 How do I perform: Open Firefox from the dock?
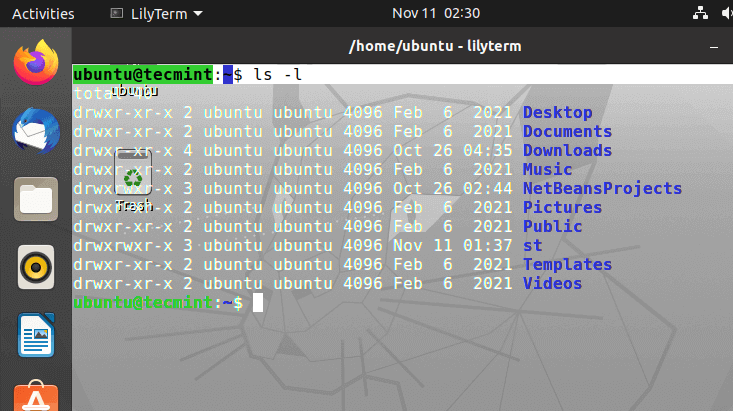[36, 63]
